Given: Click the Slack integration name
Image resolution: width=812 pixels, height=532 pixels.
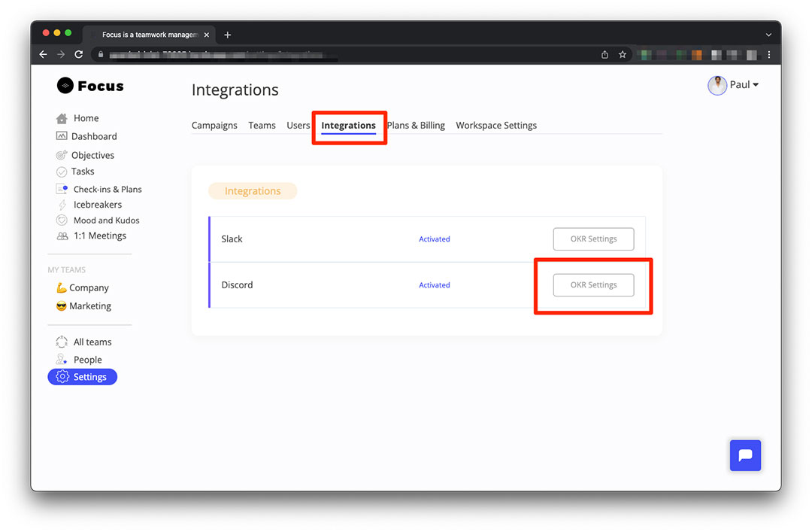Looking at the screenshot, I should (232, 239).
